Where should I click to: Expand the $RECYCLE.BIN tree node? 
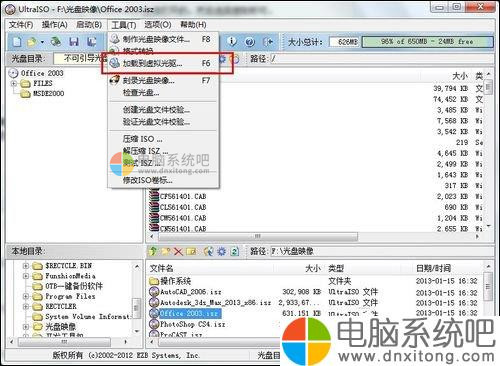[x=26, y=266]
